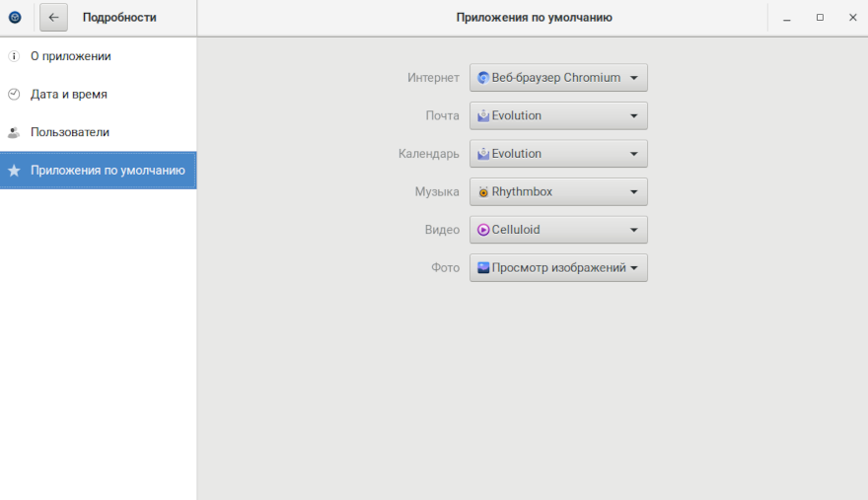Open the Интернет default browser dropdown
868x500 pixels.
point(558,78)
